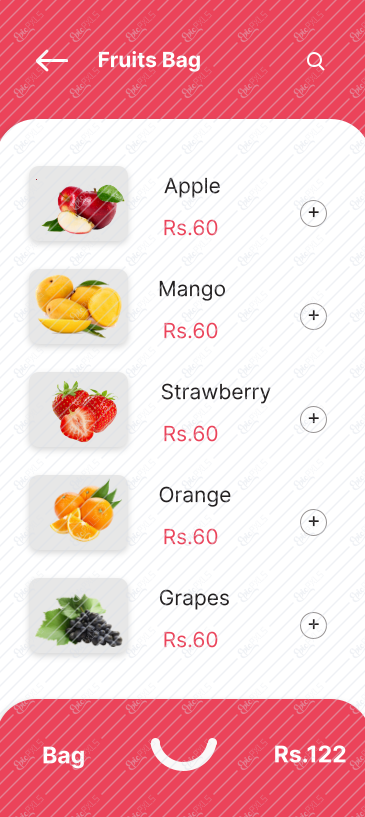The height and width of the screenshot is (817, 365).
Task: Add Mango using its plus icon
Action: [313, 316]
